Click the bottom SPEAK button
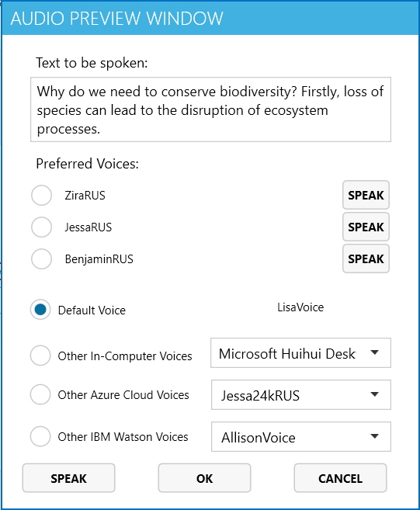The width and height of the screenshot is (420, 510). [x=68, y=478]
